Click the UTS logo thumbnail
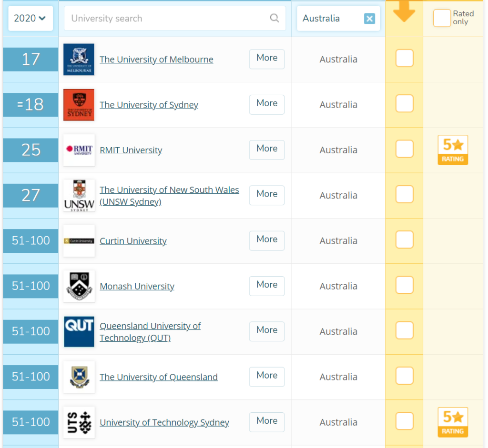The height and width of the screenshot is (448, 488). pos(79,422)
